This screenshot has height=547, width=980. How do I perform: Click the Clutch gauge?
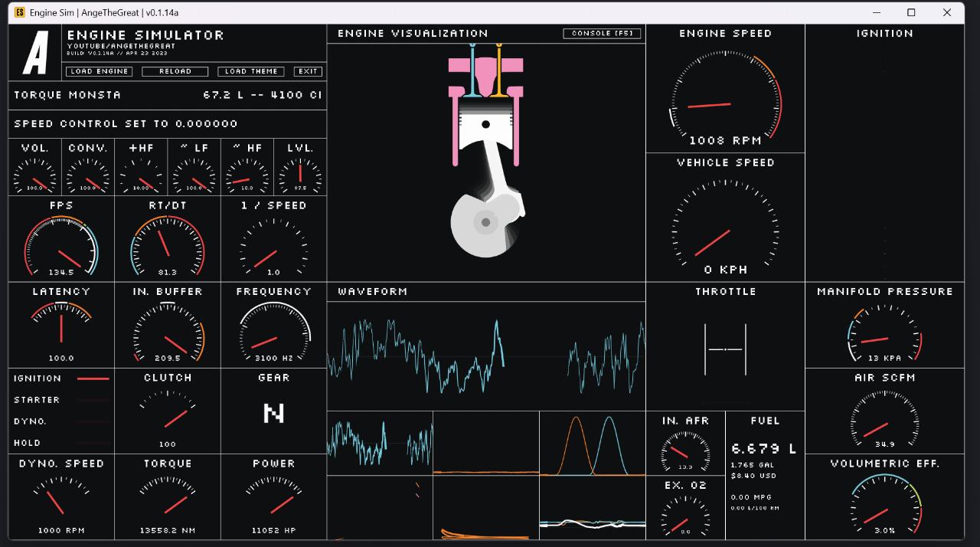[168, 418]
